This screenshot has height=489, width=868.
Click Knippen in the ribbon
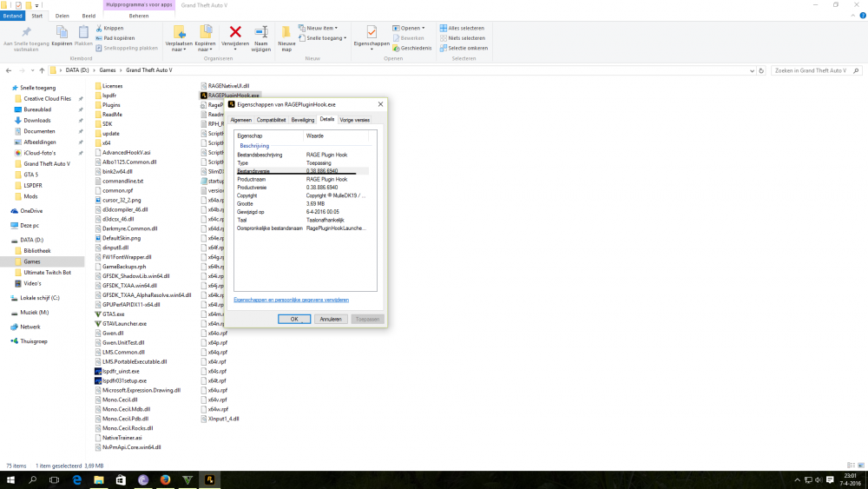[x=109, y=29]
